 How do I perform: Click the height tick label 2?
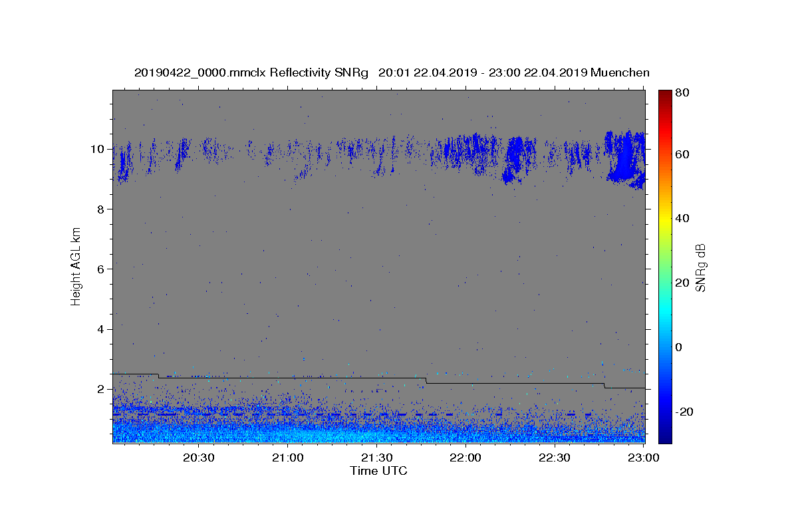pos(100,389)
